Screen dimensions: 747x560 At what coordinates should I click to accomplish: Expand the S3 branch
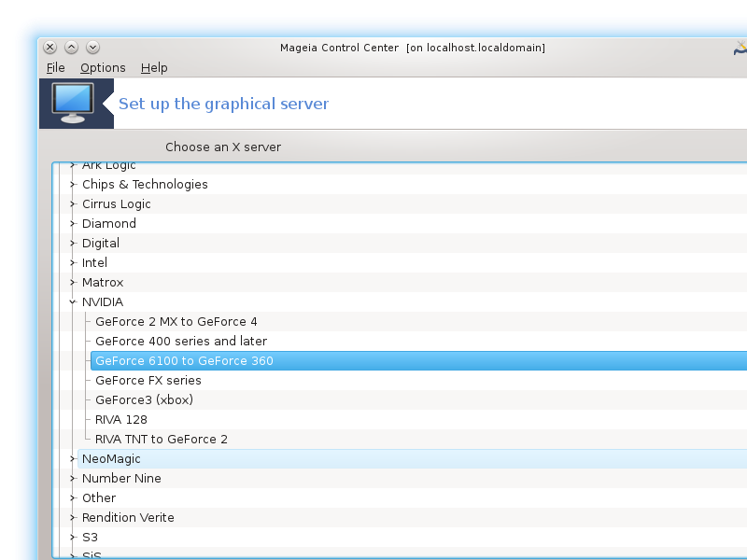(x=73, y=538)
